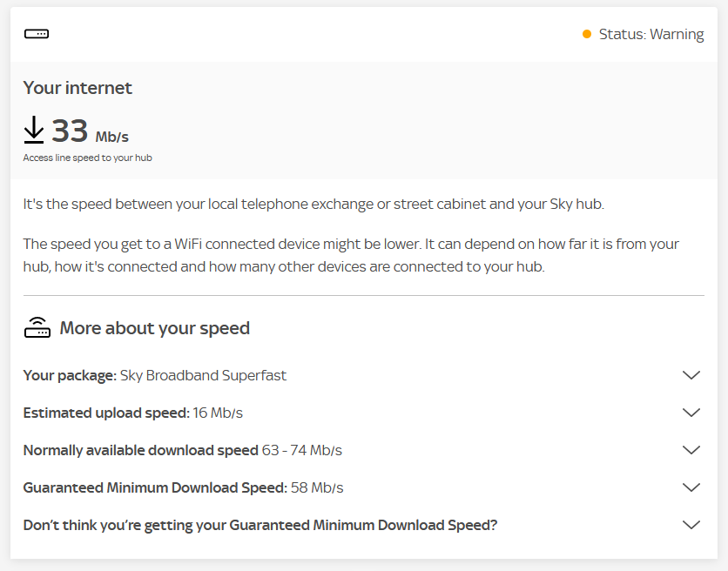The height and width of the screenshot is (571, 728).
Task: Expand the Guaranteed Minimum Download Speed chevron
Action: click(x=691, y=487)
